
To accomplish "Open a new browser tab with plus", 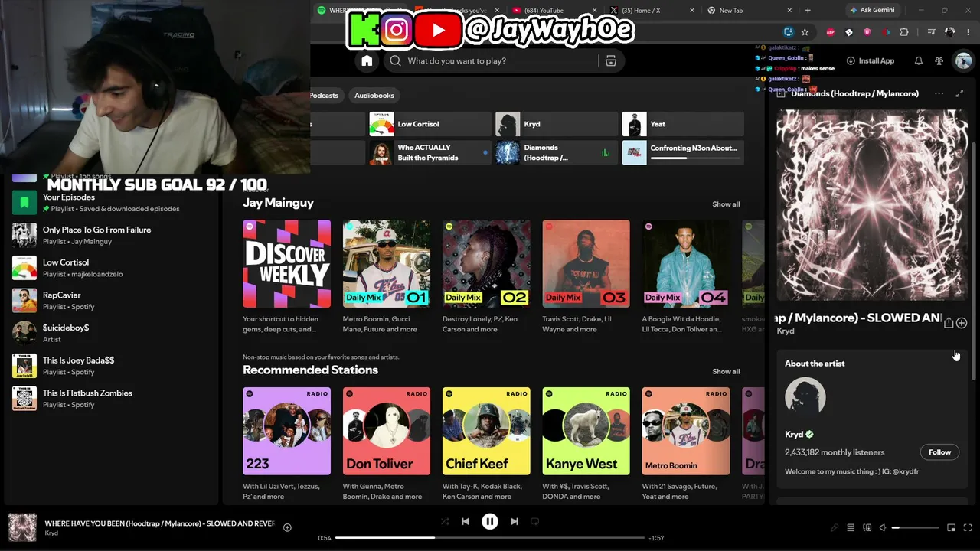I will pos(808,11).
